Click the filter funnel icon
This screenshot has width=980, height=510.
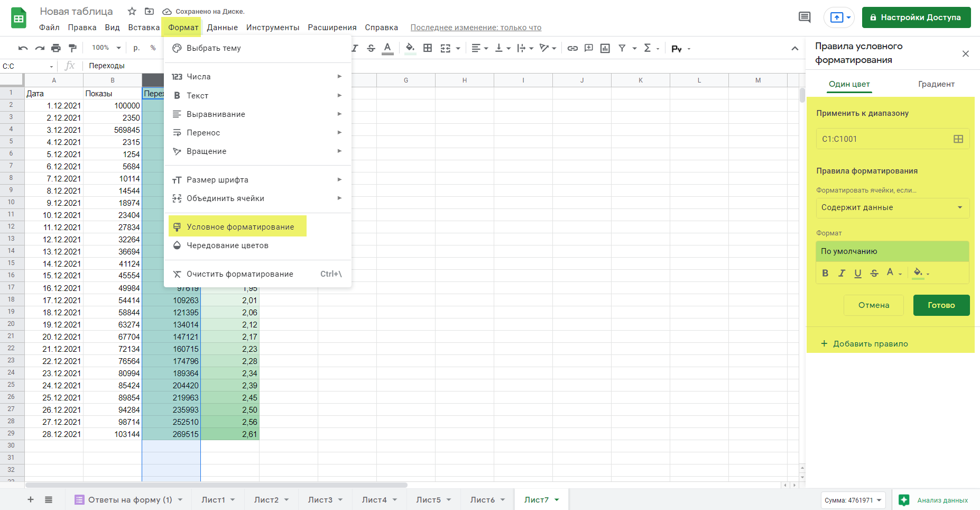(x=622, y=48)
